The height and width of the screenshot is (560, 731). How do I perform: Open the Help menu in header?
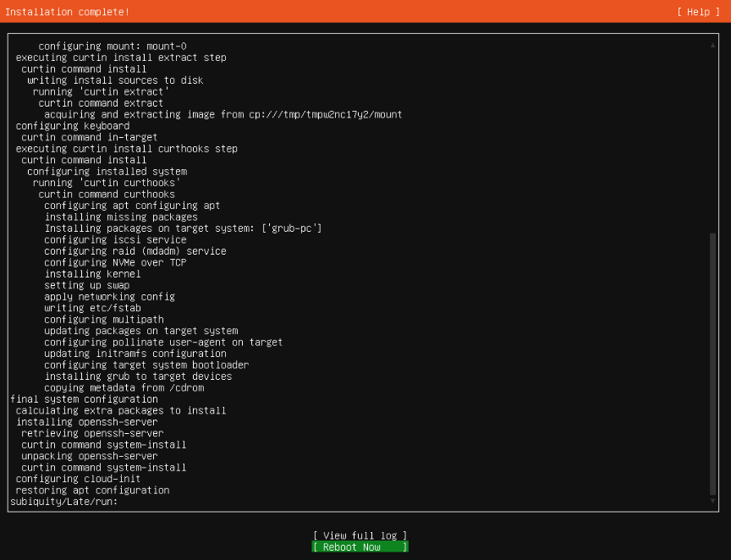point(700,12)
